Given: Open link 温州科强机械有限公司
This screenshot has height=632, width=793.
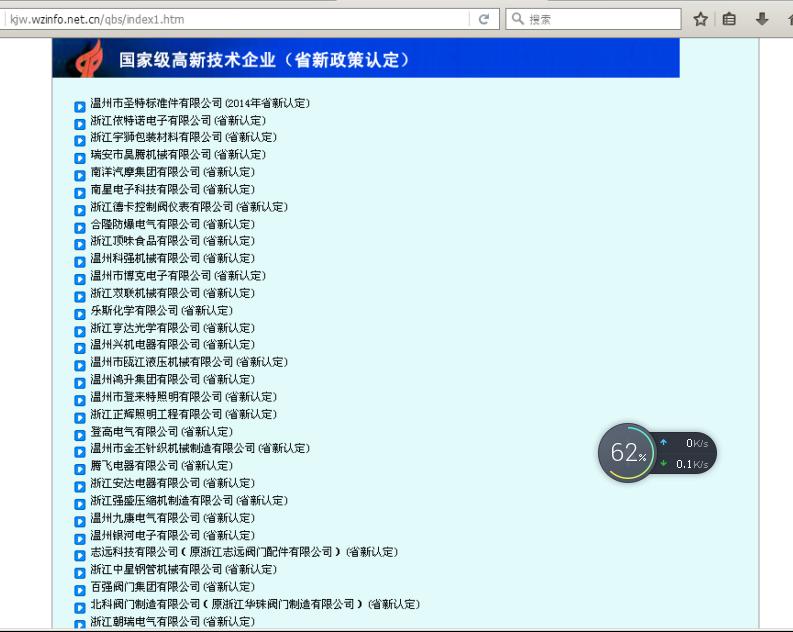Looking at the screenshot, I should click(172, 258).
